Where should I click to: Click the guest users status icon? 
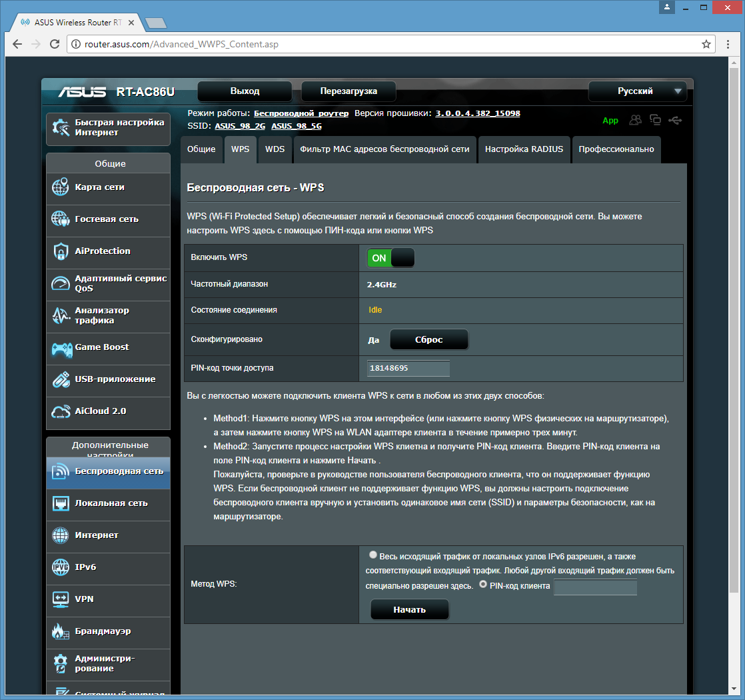pos(635,120)
